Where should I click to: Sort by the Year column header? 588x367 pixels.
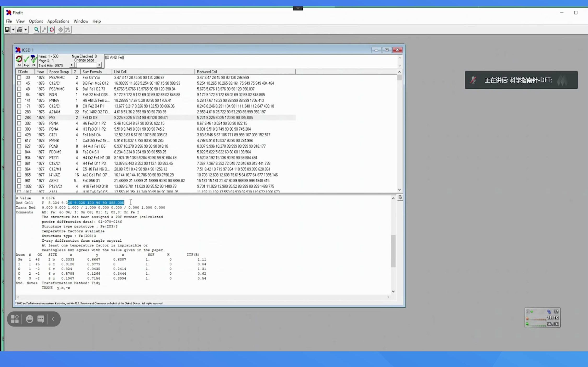click(x=41, y=72)
